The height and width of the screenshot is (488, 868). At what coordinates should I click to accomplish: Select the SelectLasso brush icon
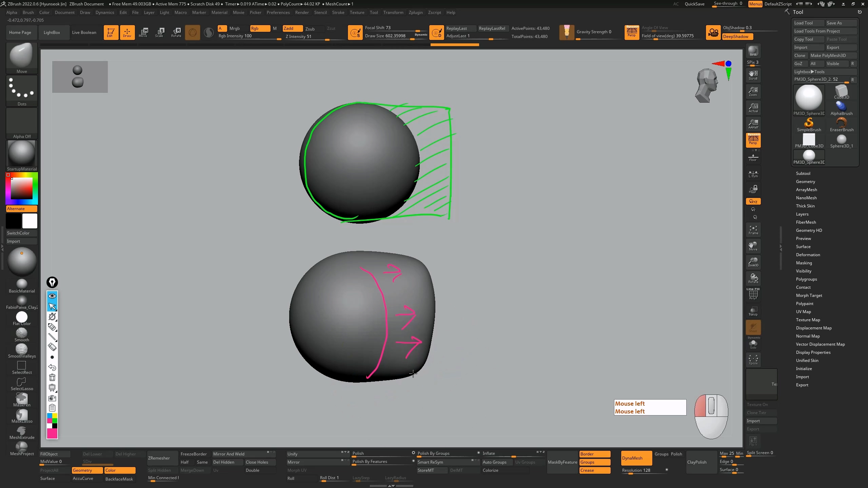(x=22, y=383)
